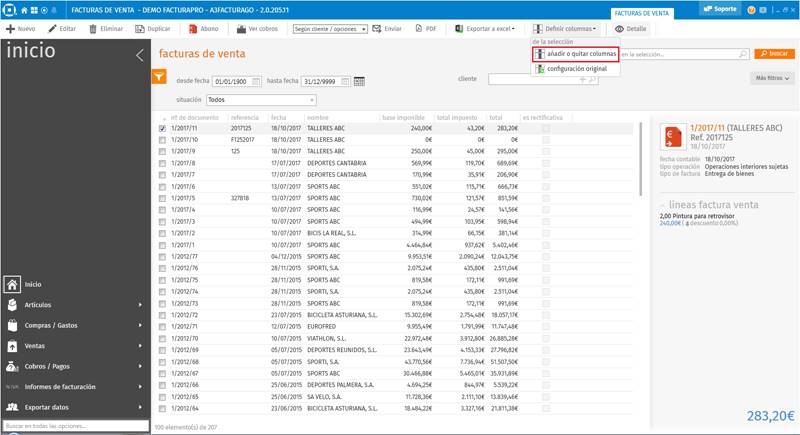Image resolution: width=800 pixels, height=435 pixels.
Task: Uncheck the checkbox for invoice 1/2017/11
Action: 162,129
